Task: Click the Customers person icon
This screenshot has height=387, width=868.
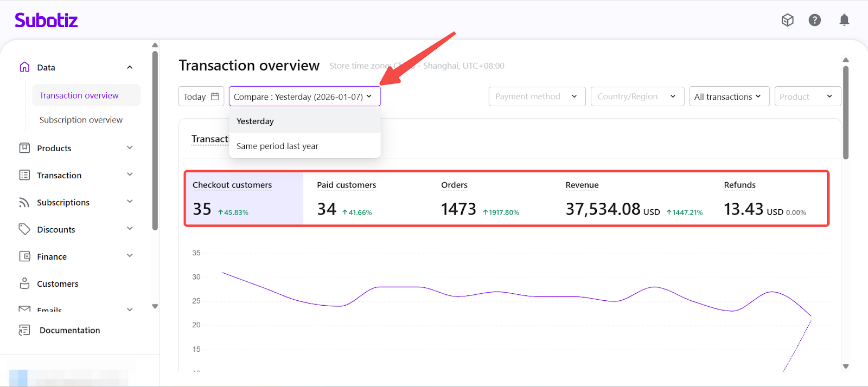Action: coord(24,283)
